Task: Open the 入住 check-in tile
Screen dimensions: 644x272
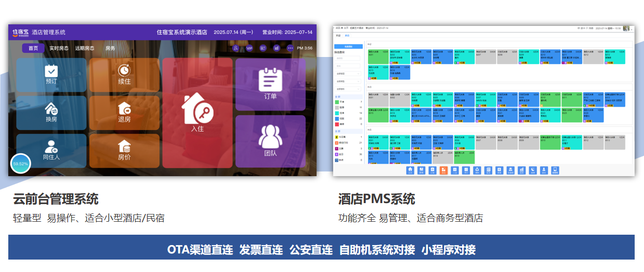Action: click(197, 112)
